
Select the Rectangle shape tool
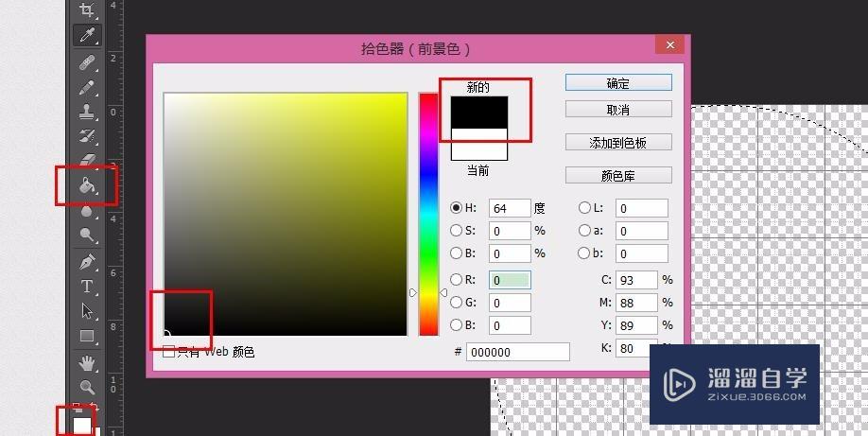(x=87, y=336)
